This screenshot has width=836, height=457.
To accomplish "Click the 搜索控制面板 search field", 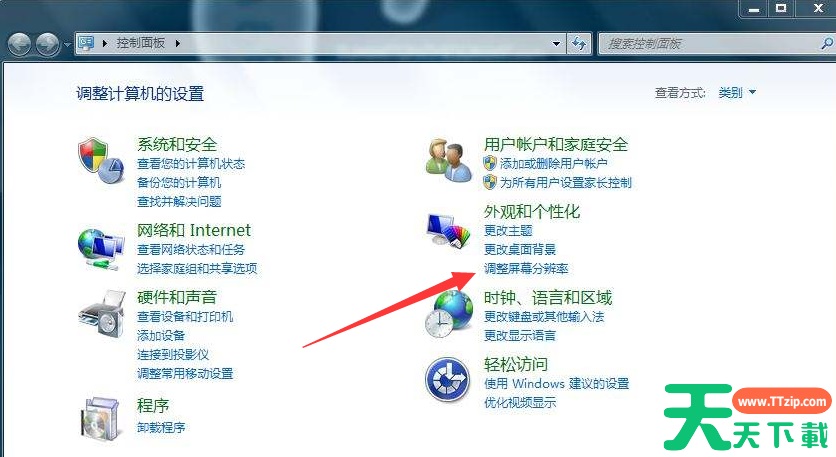I will [x=709, y=44].
